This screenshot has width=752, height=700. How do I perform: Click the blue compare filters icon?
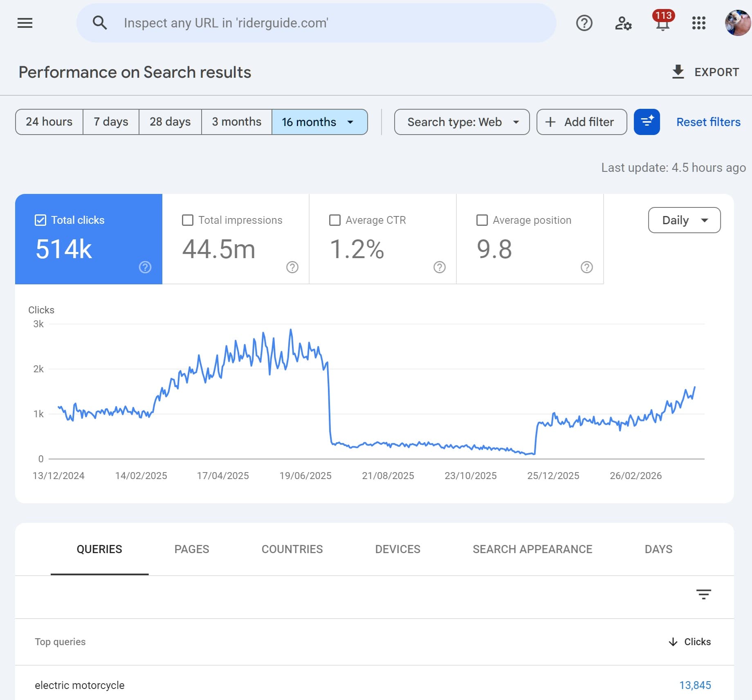[646, 122]
